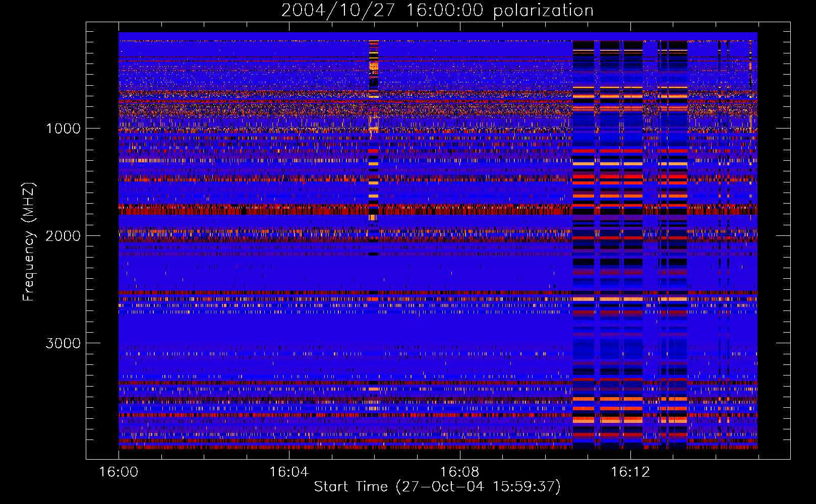Click the 3000 frequency tick label

click(64, 343)
